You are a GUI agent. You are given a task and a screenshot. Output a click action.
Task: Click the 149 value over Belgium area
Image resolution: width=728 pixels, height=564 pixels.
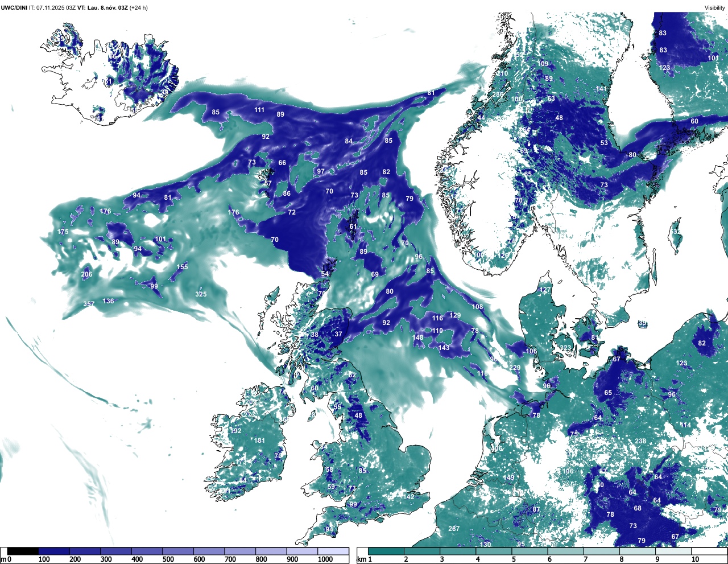tap(508, 477)
